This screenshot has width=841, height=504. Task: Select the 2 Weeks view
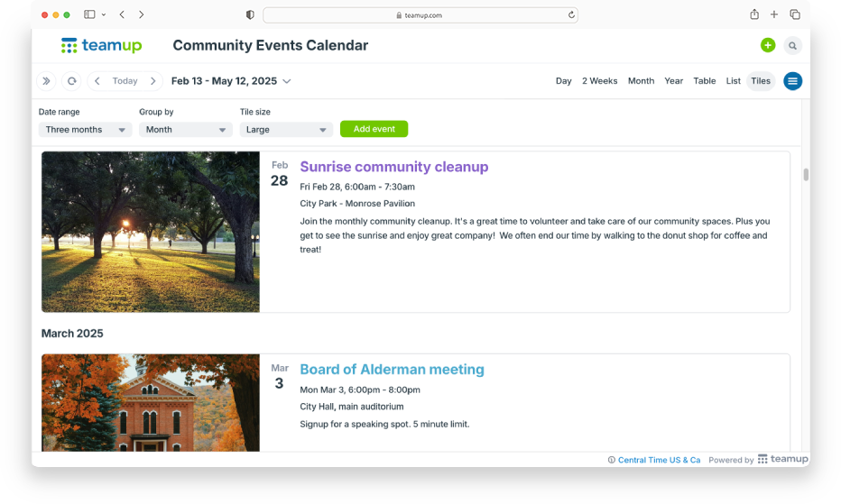click(599, 81)
